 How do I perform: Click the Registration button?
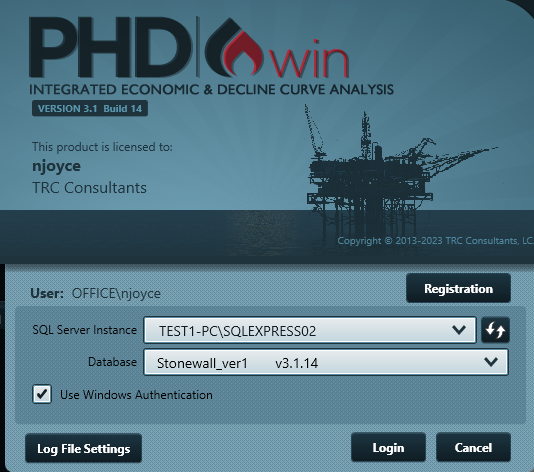[458, 288]
